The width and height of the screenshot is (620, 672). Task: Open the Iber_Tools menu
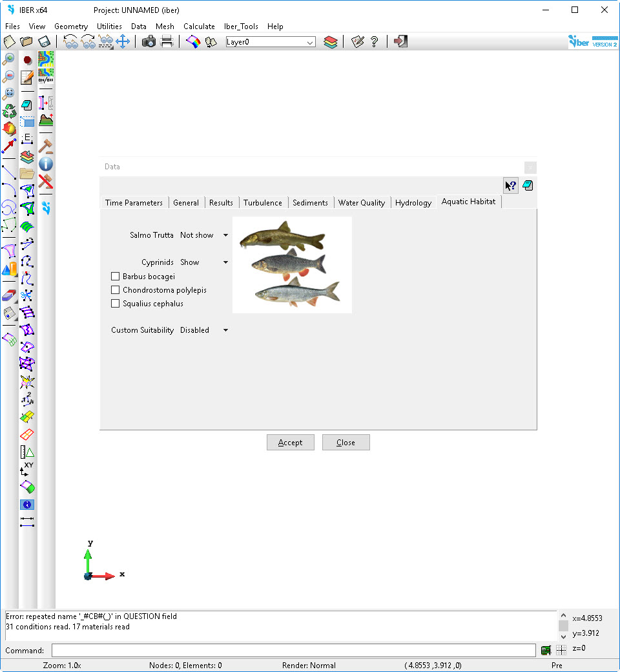pyautogui.click(x=241, y=26)
